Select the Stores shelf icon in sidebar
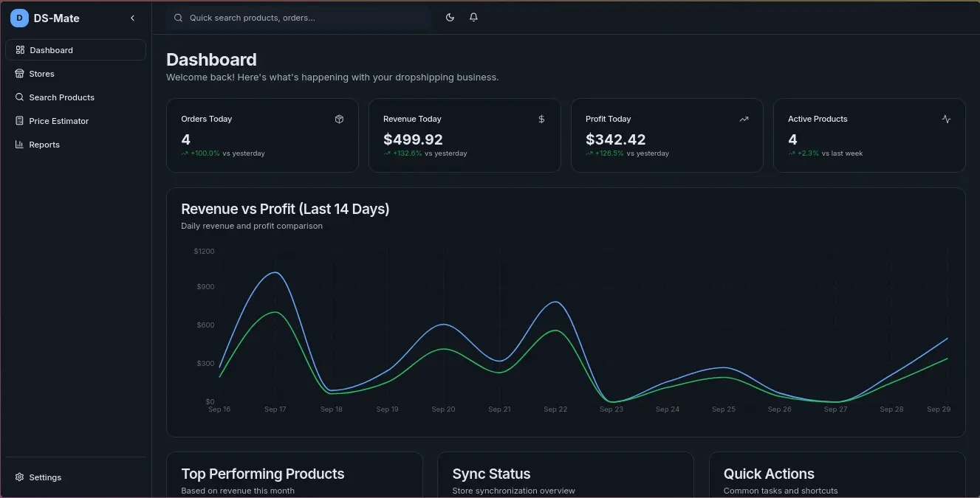Image resolution: width=980 pixels, height=498 pixels. pos(19,73)
